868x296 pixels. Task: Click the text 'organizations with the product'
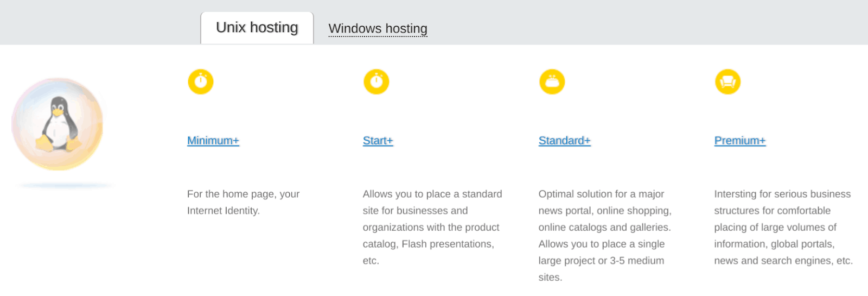click(x=431, y=228)
